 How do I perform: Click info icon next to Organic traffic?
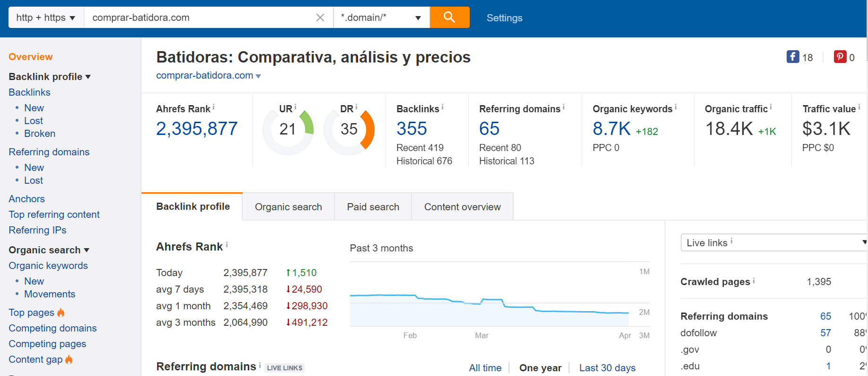click(x=771, y=107)
